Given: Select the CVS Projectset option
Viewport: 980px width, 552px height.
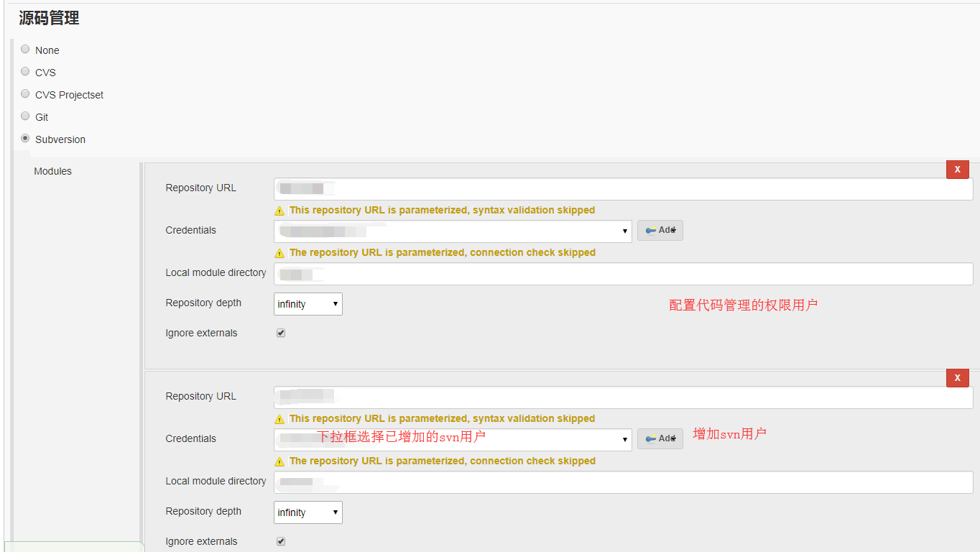Looking at the screenshot, I should (25, 93).
